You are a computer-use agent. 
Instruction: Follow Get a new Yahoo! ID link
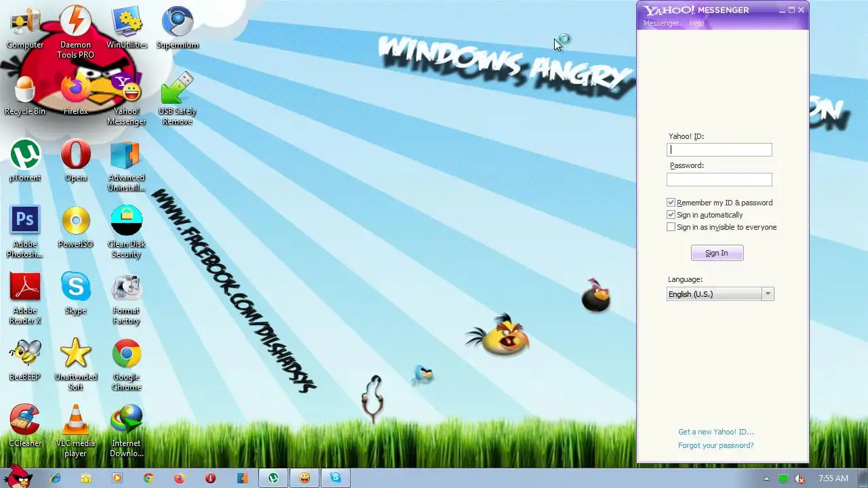click(715, 432)
